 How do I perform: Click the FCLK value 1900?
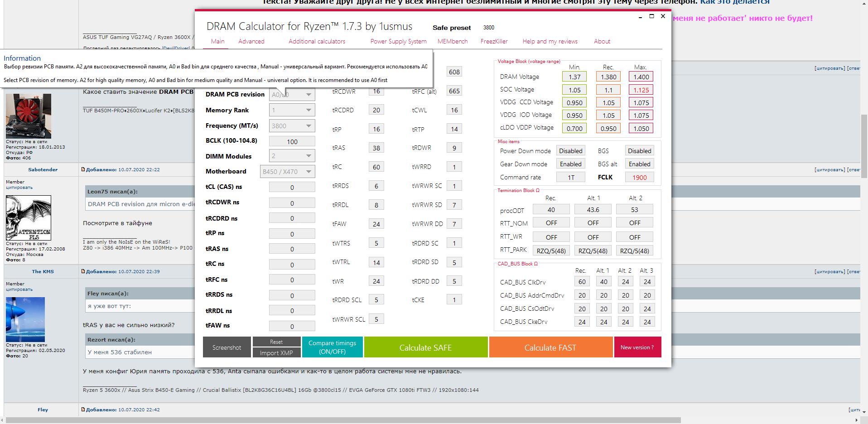pos(640,177)
